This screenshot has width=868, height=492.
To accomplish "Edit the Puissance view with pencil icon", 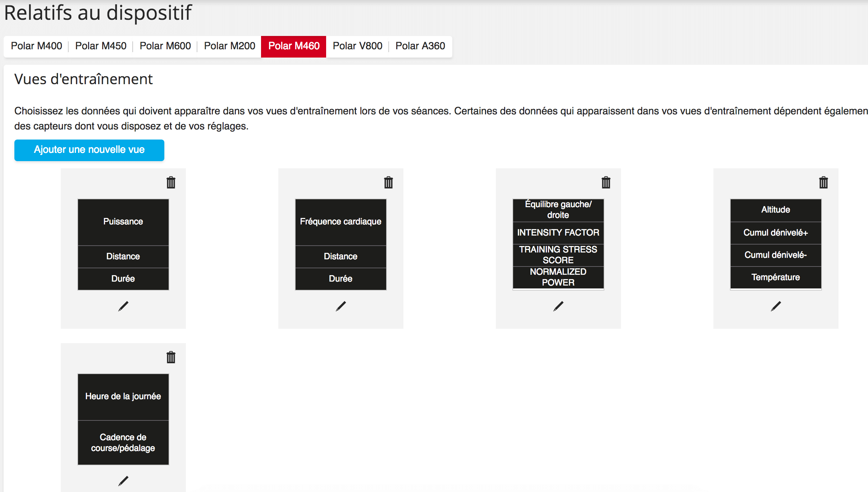I will click(123, 306).
